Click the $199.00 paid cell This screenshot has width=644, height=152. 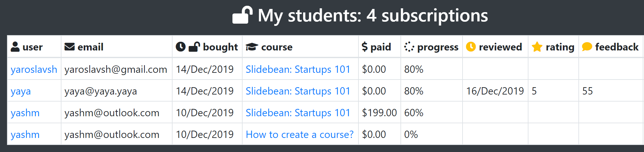(379, 113)
